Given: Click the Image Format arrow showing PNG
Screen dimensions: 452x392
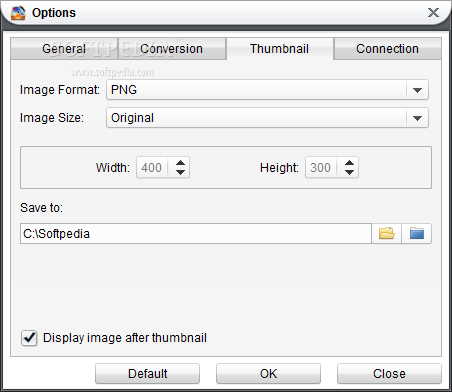Looking at the screenshot, I should coord(417,90).
